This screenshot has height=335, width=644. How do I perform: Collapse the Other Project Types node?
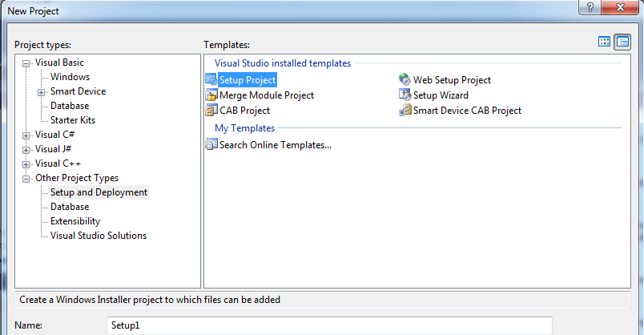pyautogui.click(x=26, y=179)
